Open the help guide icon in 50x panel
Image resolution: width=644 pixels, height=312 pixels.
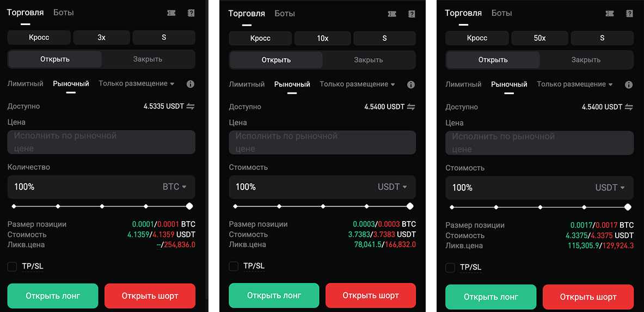point(629,14)
